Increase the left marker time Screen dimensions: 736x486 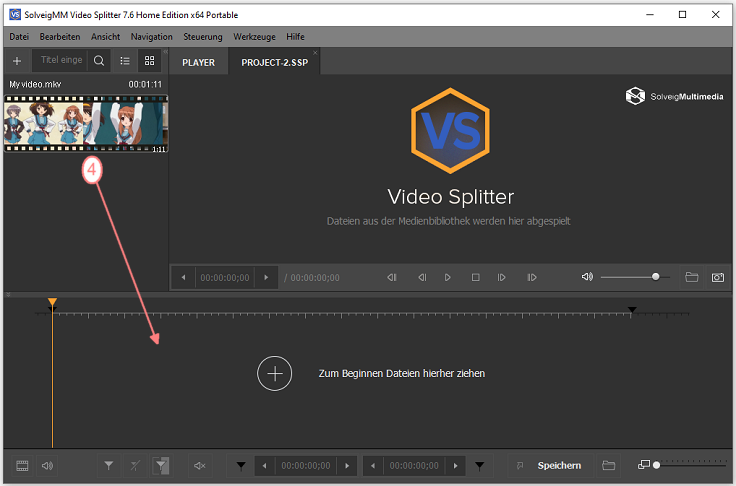pos(347,465)
